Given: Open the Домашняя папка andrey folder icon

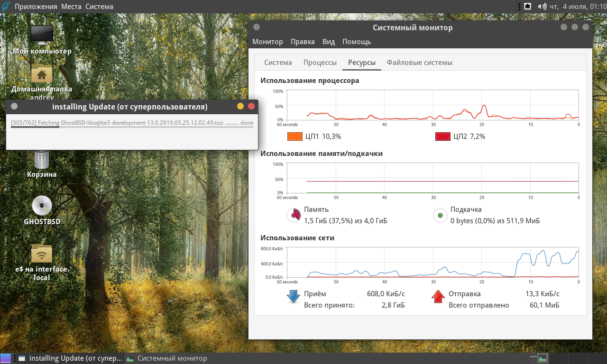Looking at the screenshot, I should (x=42, y=74).
